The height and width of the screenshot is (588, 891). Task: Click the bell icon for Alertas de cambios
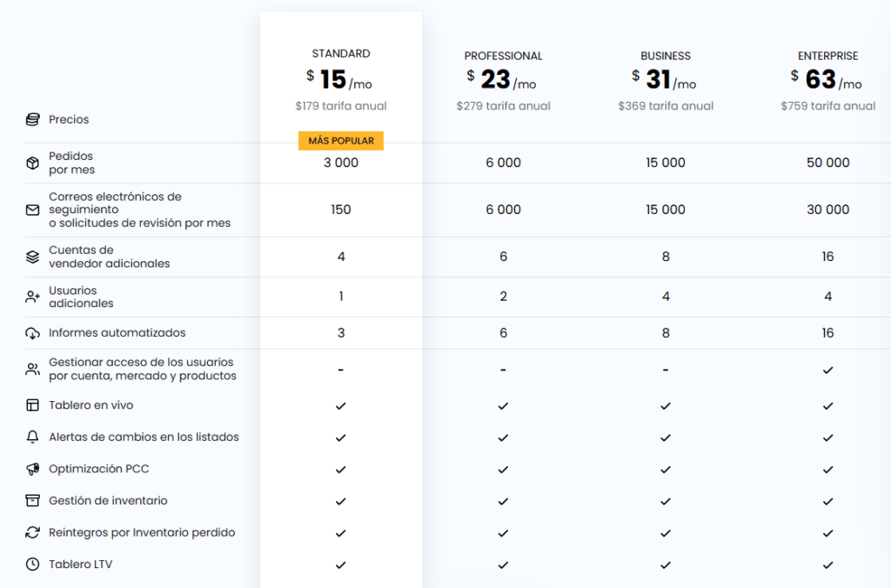tap(32, 437)
